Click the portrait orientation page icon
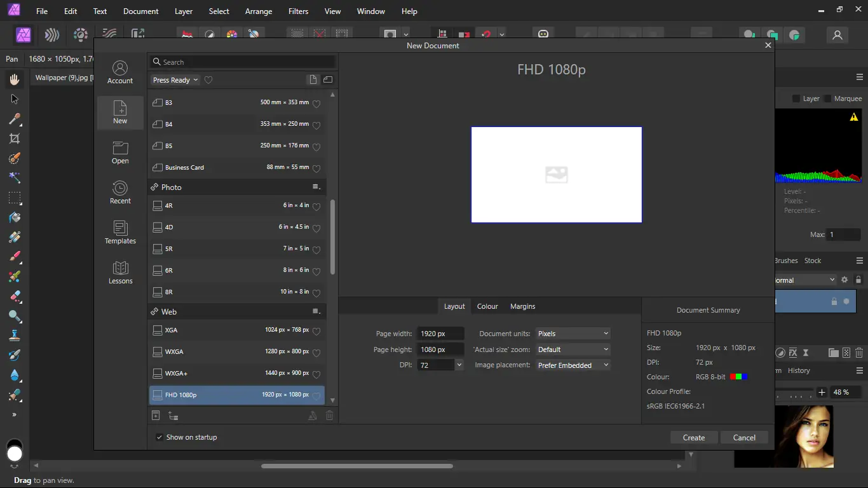Image resolution: width=868 pixels, height=488 pixels. [x=313, y=80]
